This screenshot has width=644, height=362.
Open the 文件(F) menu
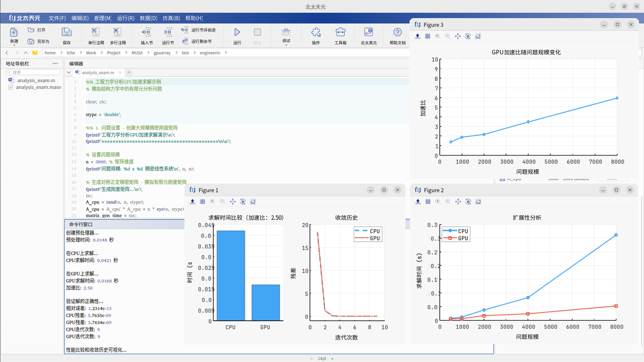pyautogui.click(x=57, y=18)
